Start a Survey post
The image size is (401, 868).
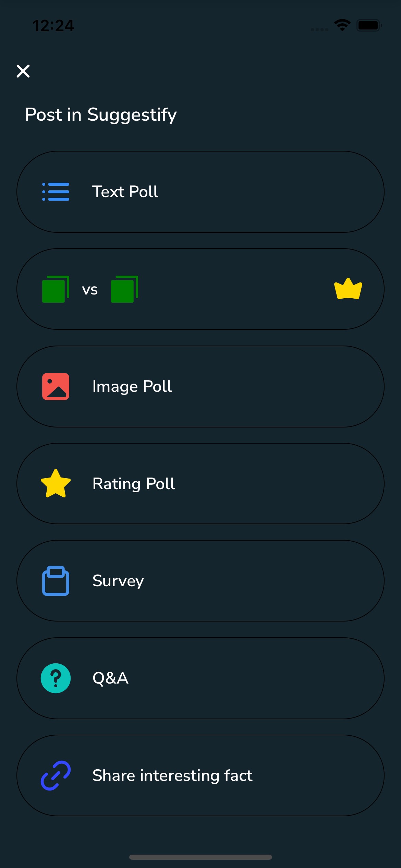(118, 581)
